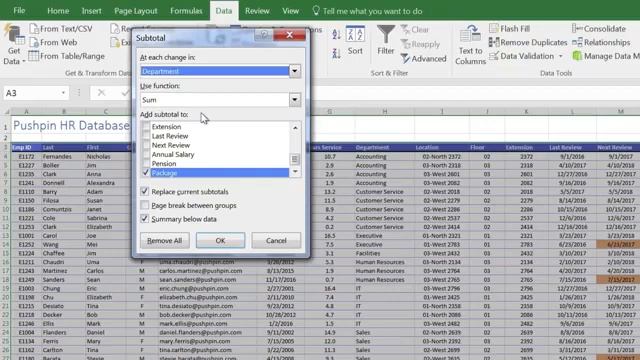Toggle Replace current subtotals checkbox
640x360 pixels.
click(x=144, y=191)
